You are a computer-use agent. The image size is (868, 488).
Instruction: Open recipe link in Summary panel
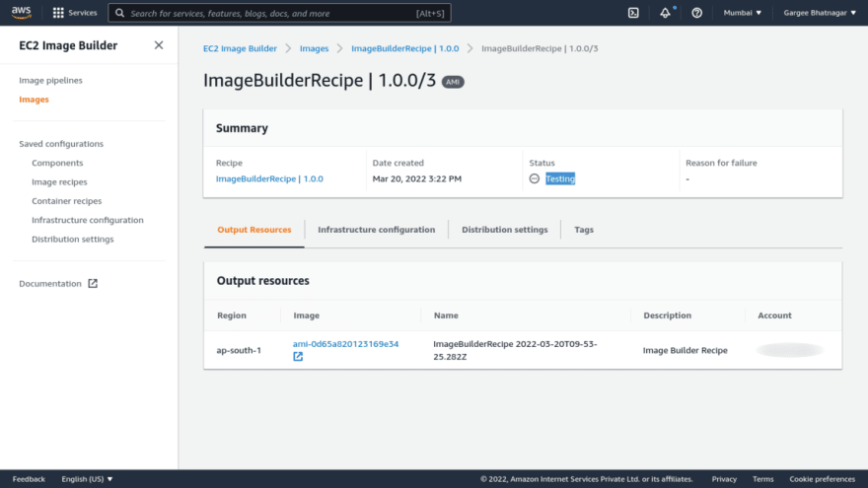click(x=269, y=178)
